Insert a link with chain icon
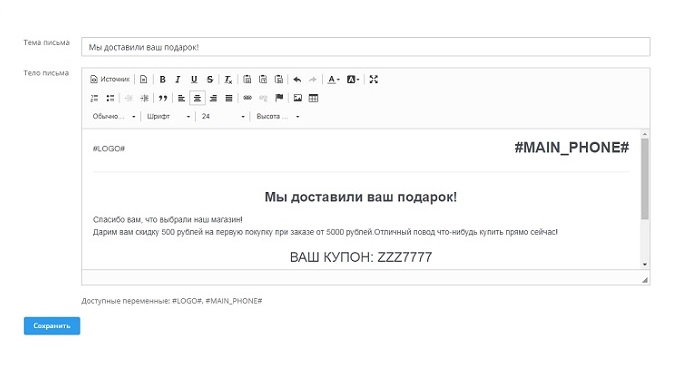Image resolution: width=697 pixels, height=387 pixels. coord(248,98)
